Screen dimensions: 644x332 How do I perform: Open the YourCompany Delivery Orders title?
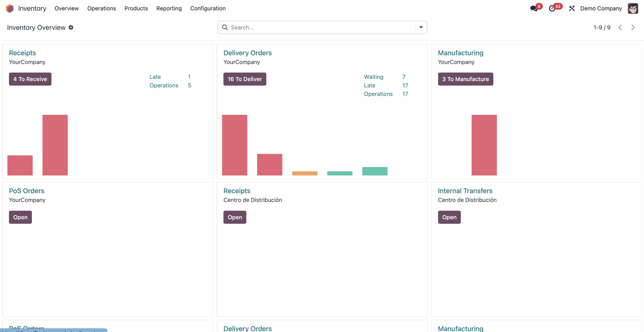[x=248, y=53]
